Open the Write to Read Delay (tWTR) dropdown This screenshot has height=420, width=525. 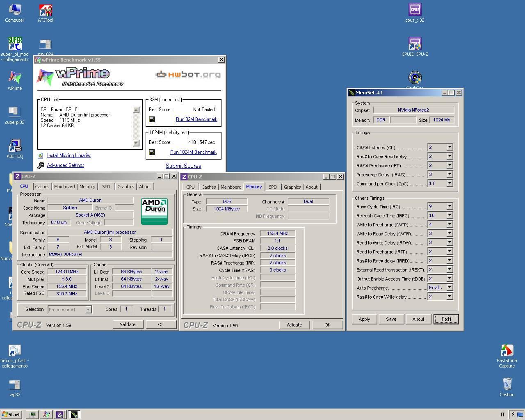pyautogui.click(x=450, y=233)
